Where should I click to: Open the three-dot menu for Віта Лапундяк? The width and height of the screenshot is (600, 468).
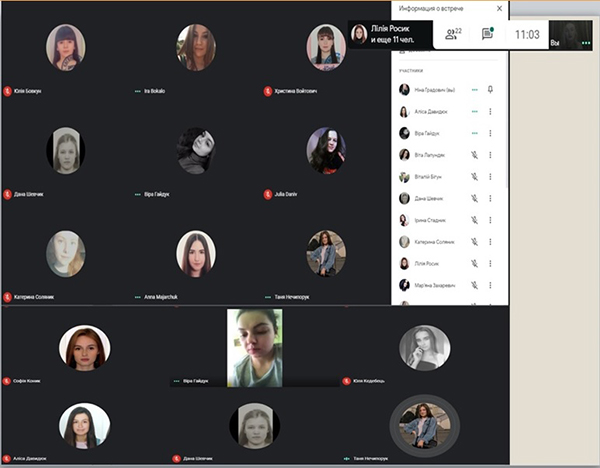pos(490,155)
